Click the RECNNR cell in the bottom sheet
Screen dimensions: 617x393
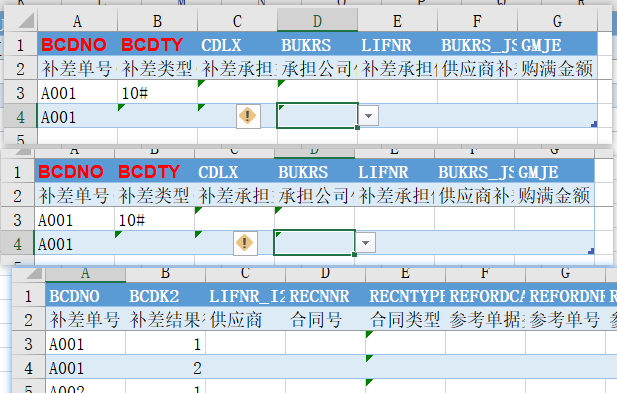(325, 295)
